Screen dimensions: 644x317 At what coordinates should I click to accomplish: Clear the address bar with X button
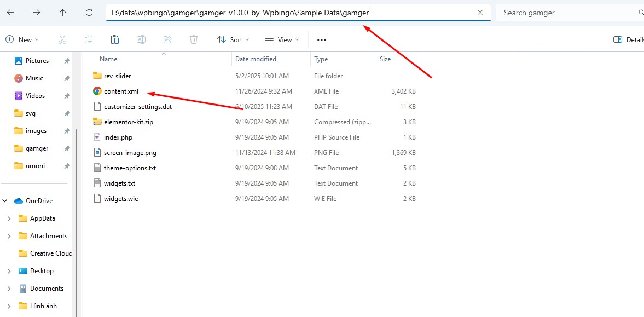pos(480,13)
